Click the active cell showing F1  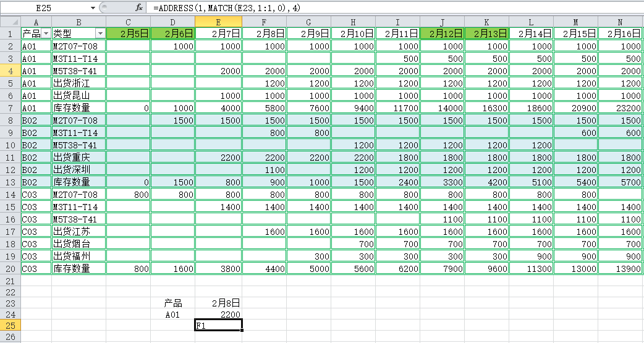click(219, 326)
